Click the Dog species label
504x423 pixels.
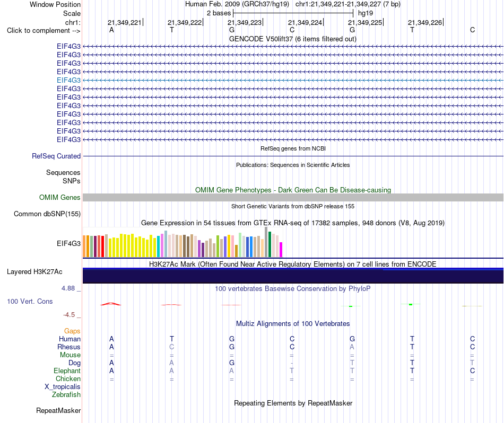click(x=74, y=363)
